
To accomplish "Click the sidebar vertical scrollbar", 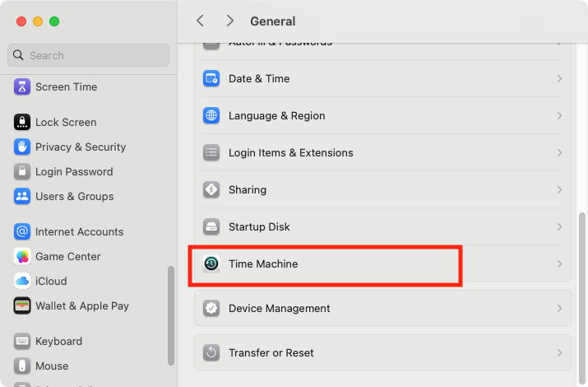I will click(x=171, y=315).
